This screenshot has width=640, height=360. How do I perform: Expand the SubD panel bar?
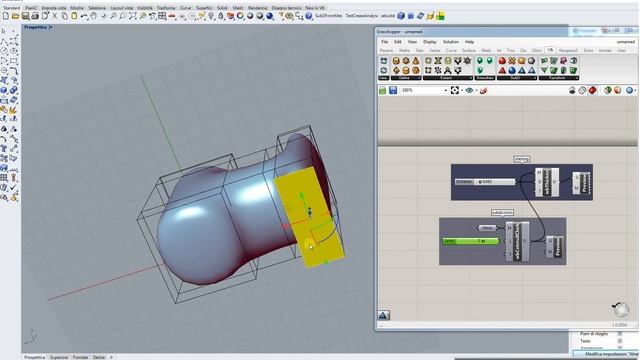516,78
